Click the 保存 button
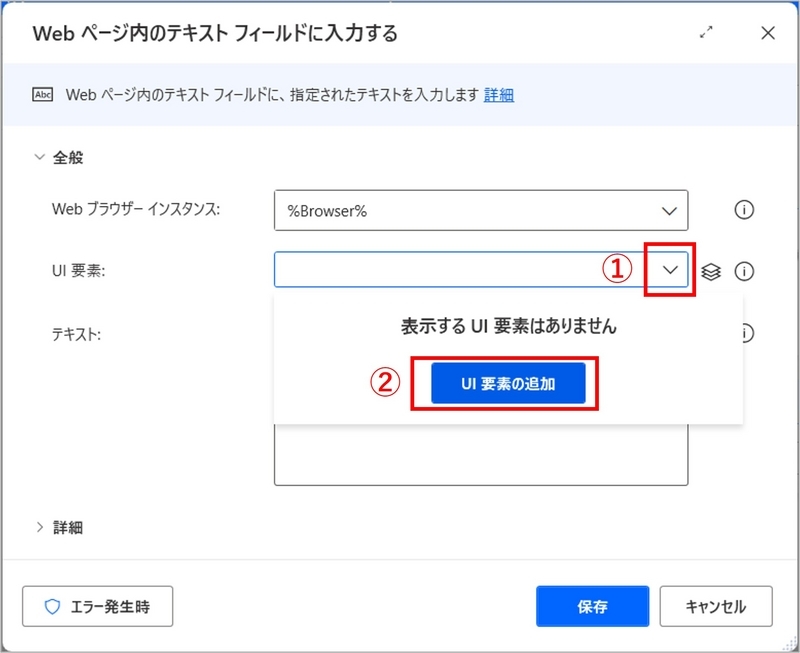Viewport: 800px width, 653px height. pos(592,605)
